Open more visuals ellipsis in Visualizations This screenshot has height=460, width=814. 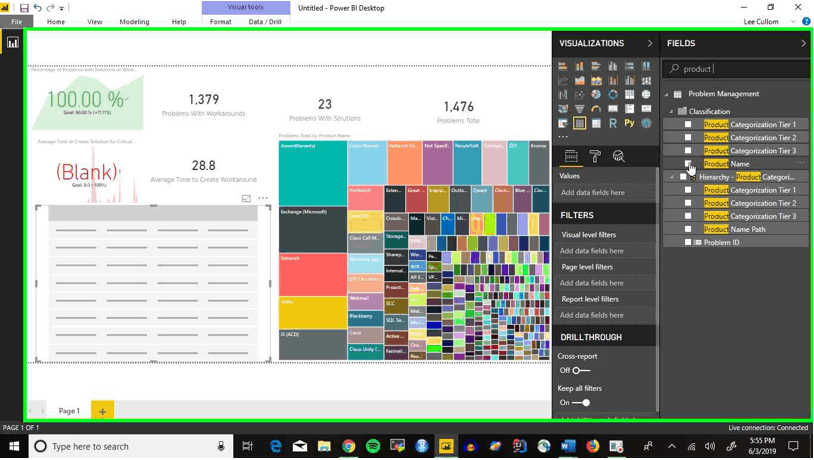click(563, 137)
